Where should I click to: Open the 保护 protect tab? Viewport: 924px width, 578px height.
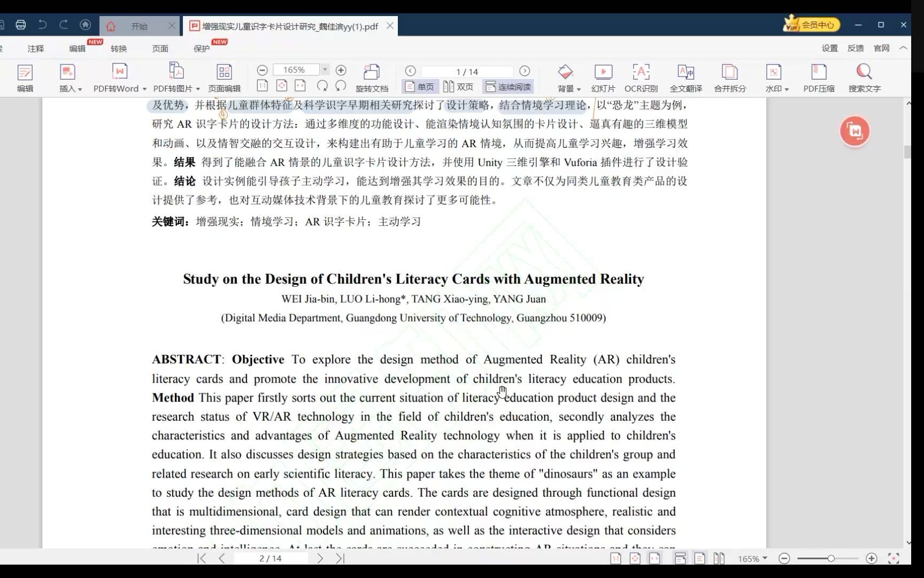(201, 48)
